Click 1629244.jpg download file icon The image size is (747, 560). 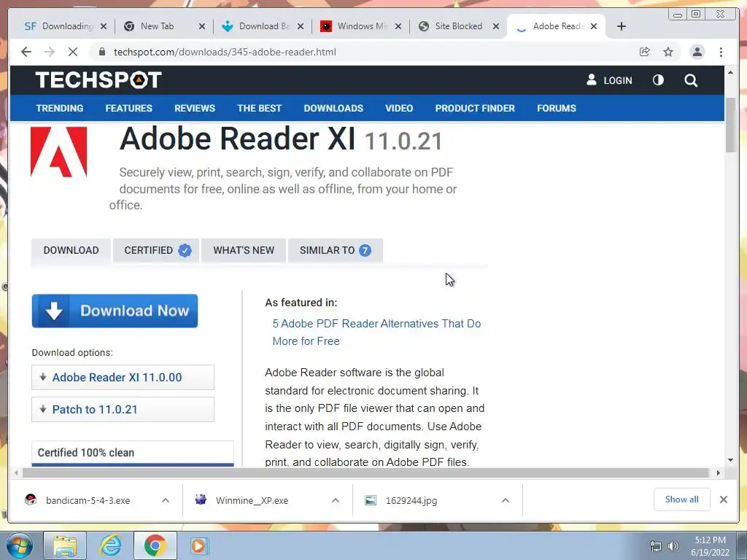click(x=371, y=500)
